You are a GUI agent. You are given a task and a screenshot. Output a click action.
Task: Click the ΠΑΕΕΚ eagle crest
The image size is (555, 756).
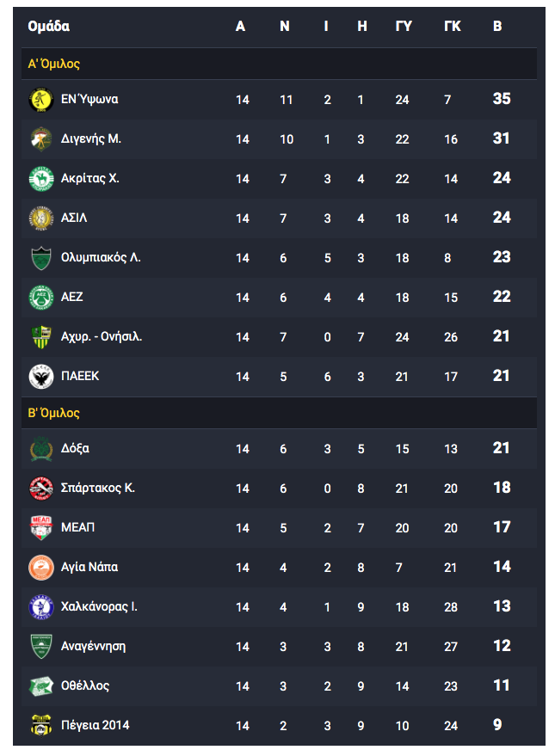click(x=41, y=376)
